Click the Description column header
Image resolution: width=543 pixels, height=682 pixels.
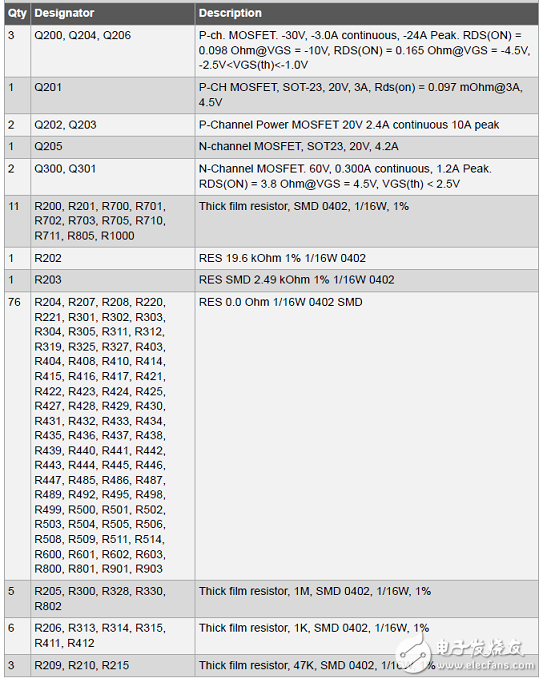(x=366, y=13)
